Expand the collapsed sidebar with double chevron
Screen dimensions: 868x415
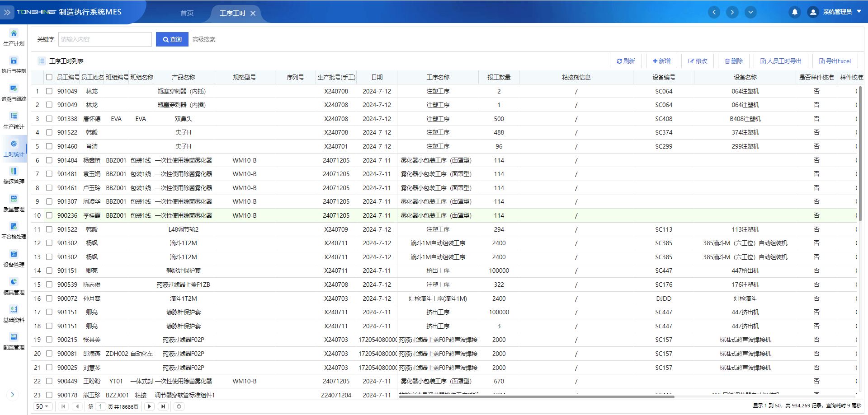[x=7, y=12]
